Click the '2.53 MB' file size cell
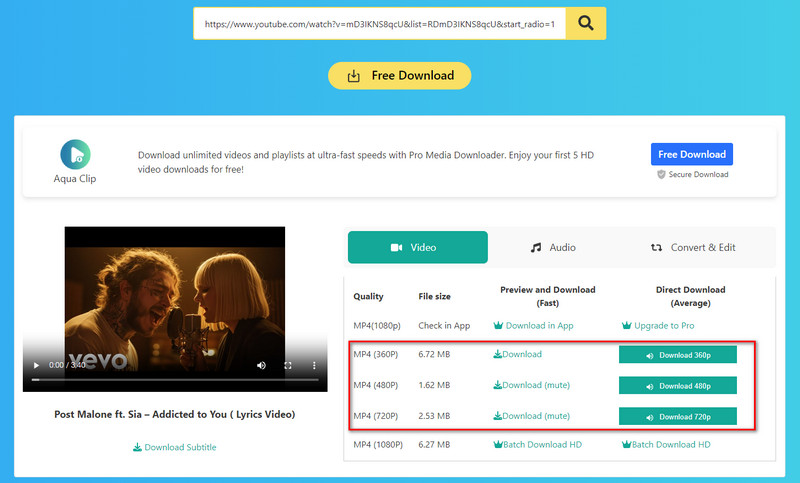The image size is (800, 483). pos(434,416)
